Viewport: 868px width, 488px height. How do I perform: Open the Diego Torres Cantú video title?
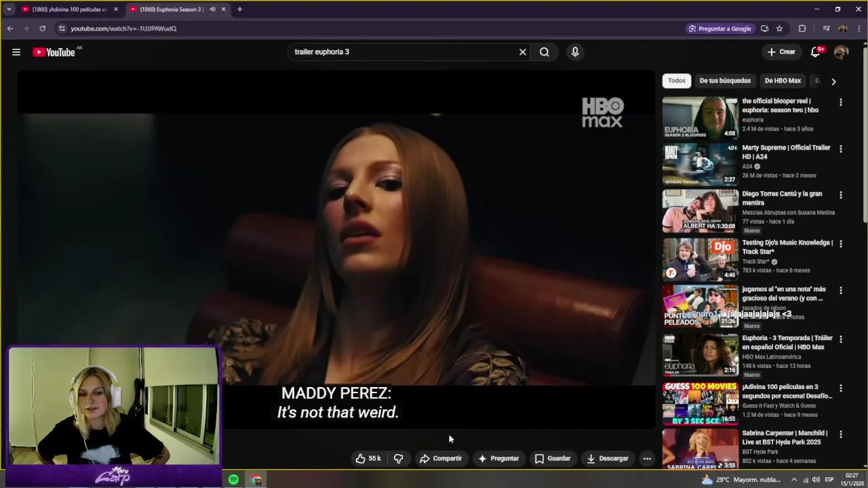point(782,198)
